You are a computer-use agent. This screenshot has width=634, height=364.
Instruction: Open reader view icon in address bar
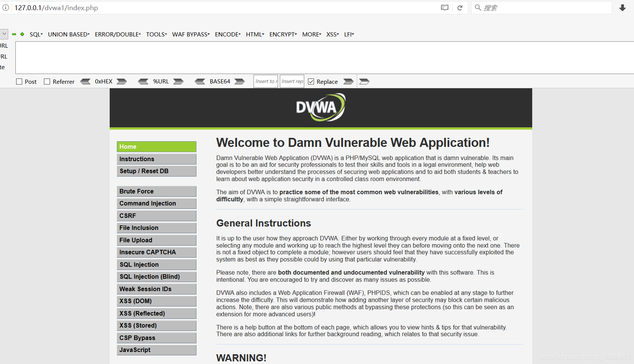pos(445,8)
